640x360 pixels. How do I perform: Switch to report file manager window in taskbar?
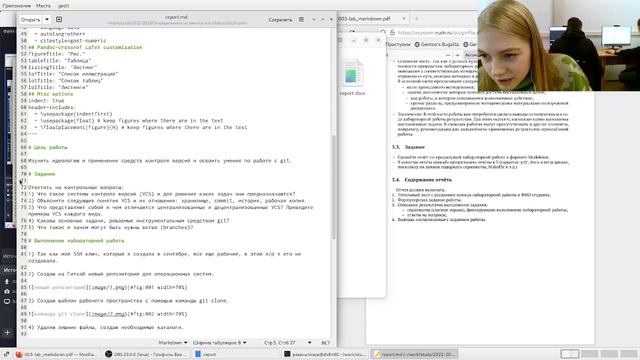(235, 354)
